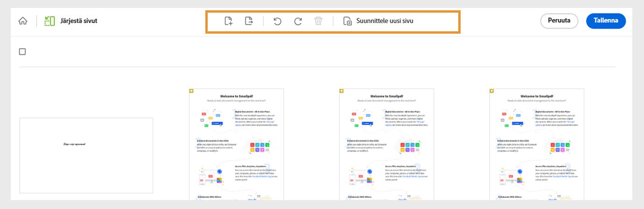
Task: Rotate pages clockwise
Action: point(298,21)
